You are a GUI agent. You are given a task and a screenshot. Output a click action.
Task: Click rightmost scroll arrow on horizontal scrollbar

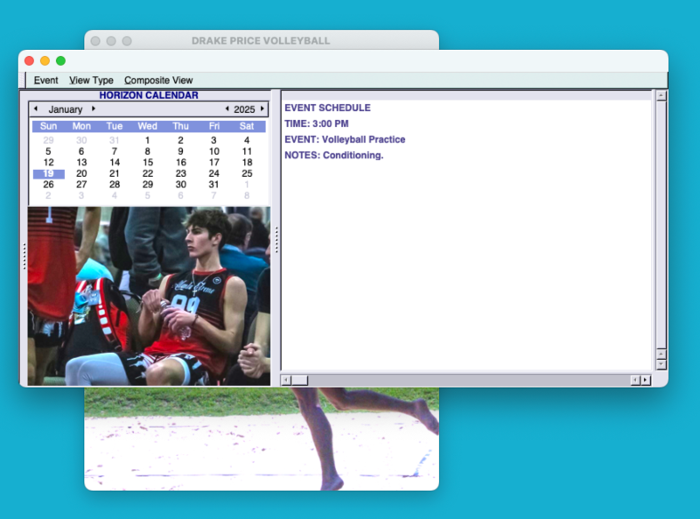pos(645,380)
